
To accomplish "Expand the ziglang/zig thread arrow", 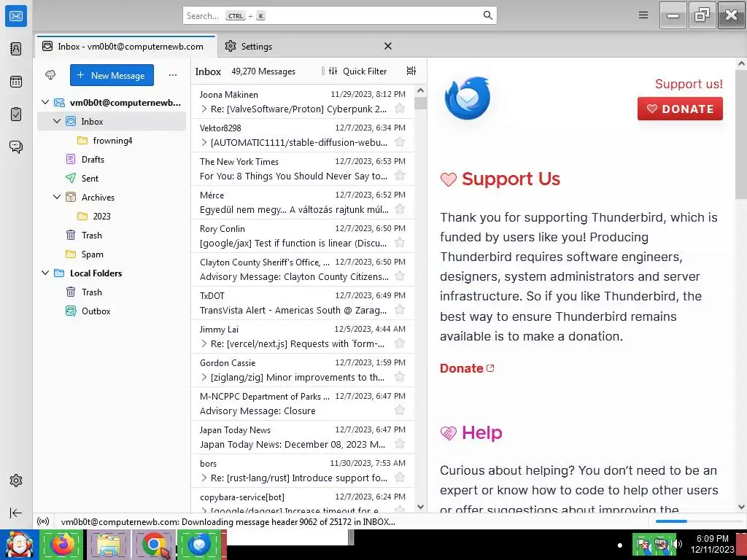I will [x=204, y=377].
